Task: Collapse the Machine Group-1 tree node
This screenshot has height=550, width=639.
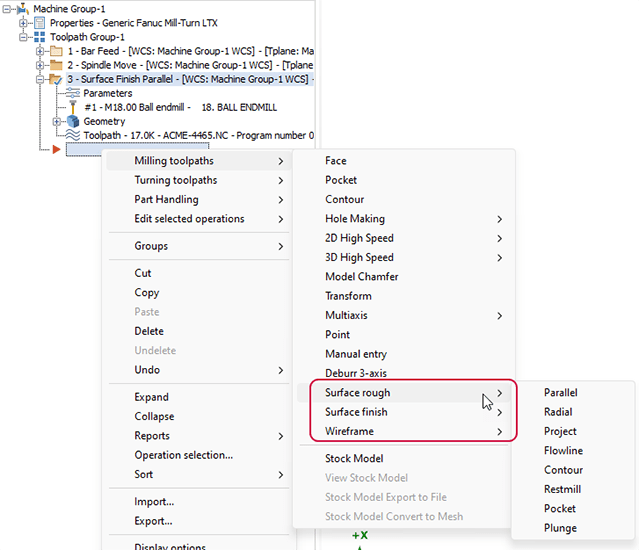Action: (x=9, y=8)
